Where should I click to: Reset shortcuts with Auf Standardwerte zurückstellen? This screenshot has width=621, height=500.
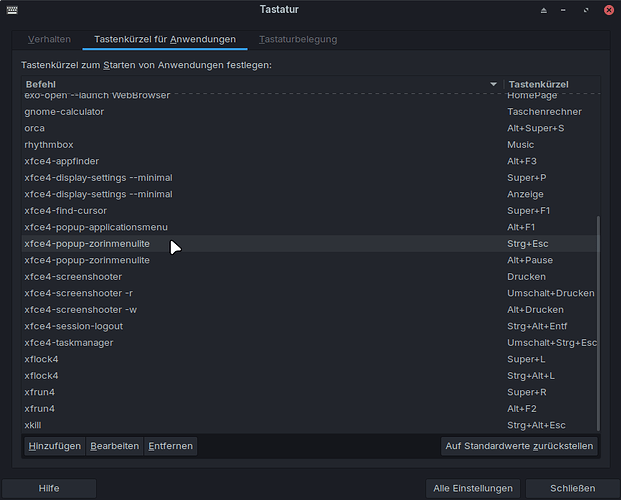pos(519,446)
